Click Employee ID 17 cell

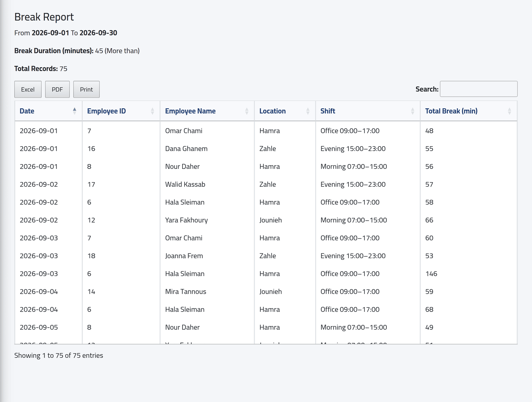coord(91,184)
